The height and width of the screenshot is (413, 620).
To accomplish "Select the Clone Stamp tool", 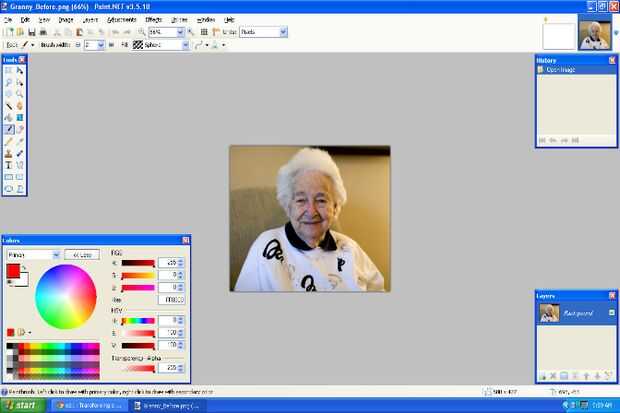I will click(x=9, y=153).
